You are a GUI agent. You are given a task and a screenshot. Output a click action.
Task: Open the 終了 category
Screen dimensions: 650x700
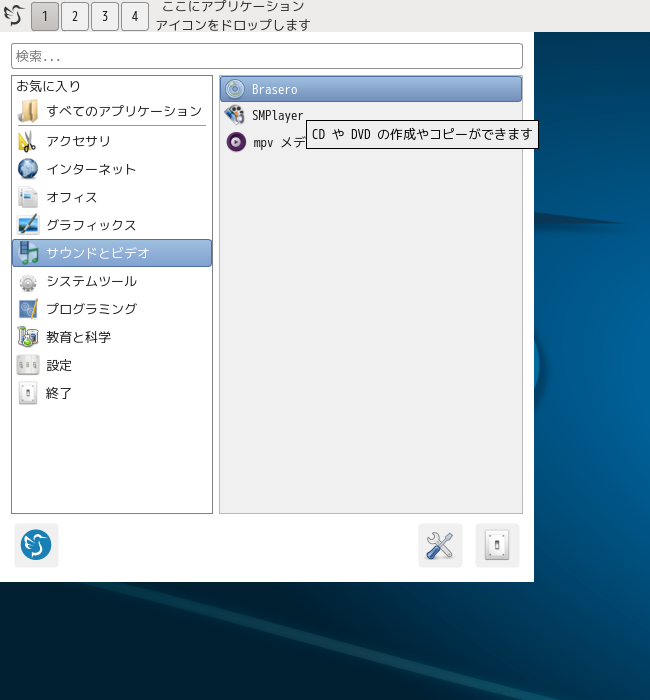59,393
